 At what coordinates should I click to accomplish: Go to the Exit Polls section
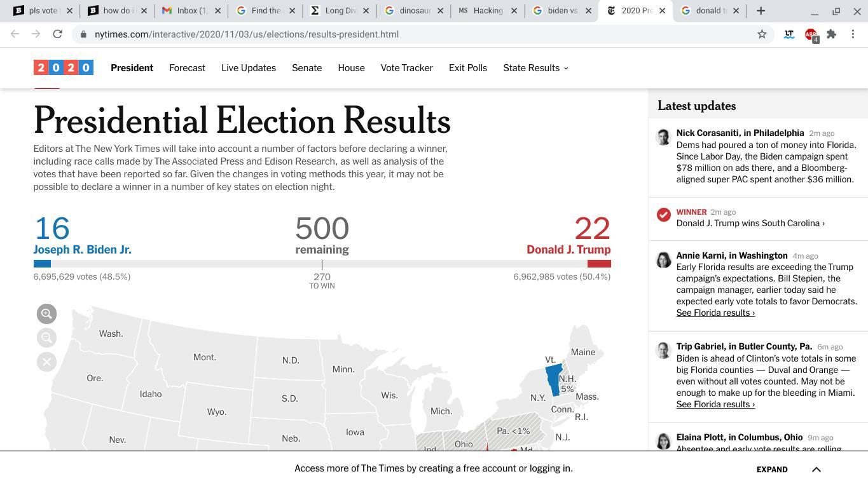pyautogui.click(x=468, y=68)
